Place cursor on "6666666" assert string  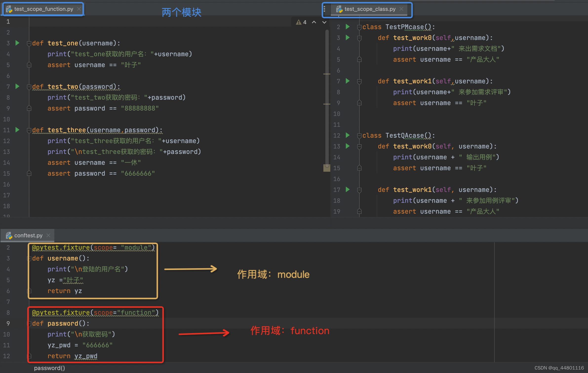point(138,173)
